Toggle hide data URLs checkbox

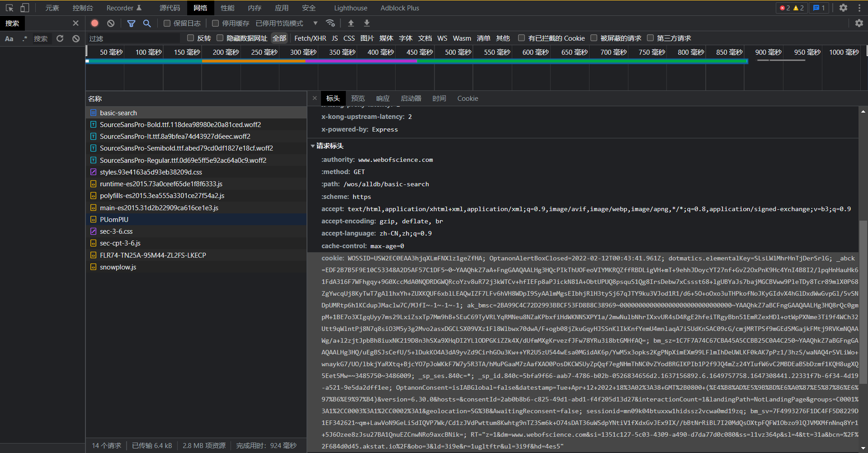220,38
